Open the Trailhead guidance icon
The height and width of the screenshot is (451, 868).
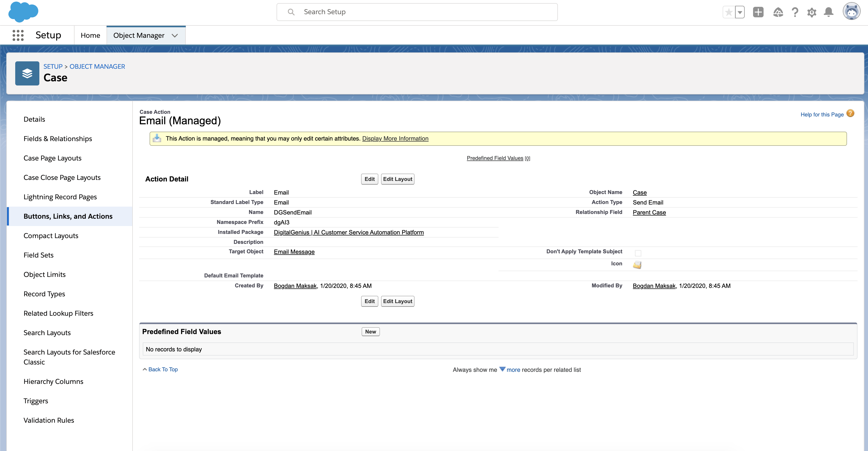[x=778, y=13]
